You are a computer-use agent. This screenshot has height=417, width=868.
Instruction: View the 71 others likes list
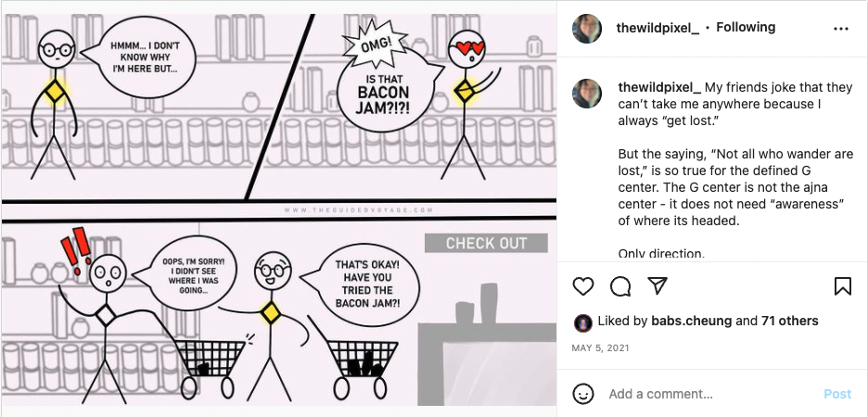point(790,321)
